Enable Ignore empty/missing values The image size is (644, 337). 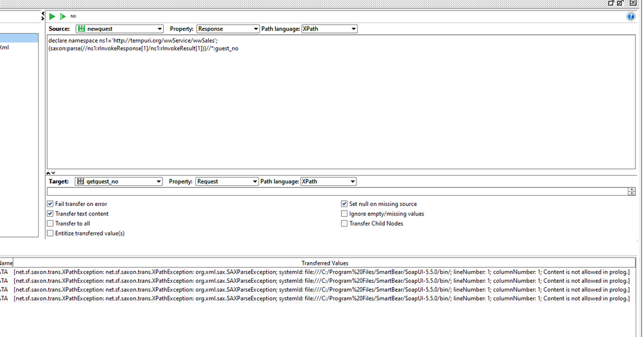(344, 214)
